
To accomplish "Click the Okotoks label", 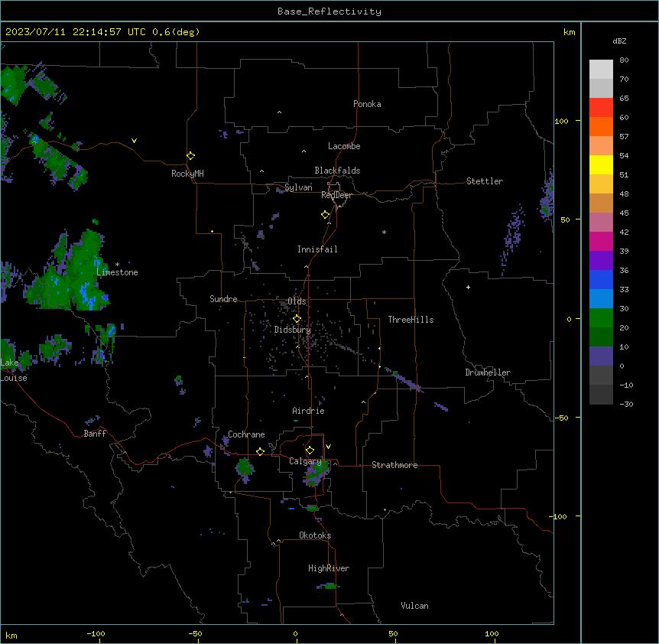I will [315, 535].
